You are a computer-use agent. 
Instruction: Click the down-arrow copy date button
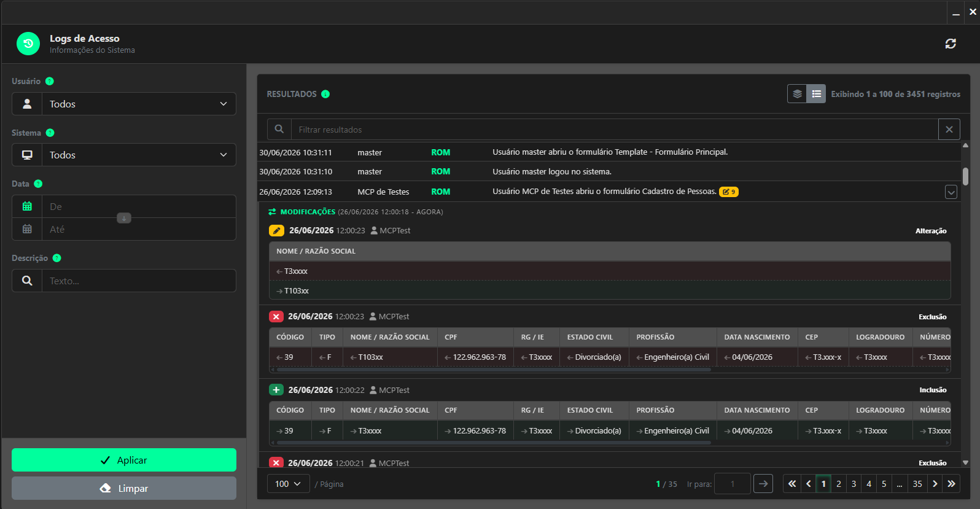[124, 218]
